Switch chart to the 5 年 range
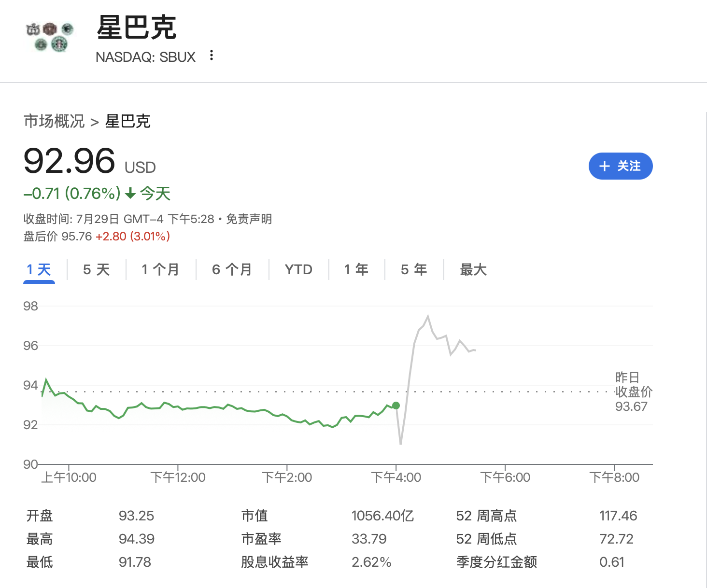The image size is (707, 588). tap(414, 269)
